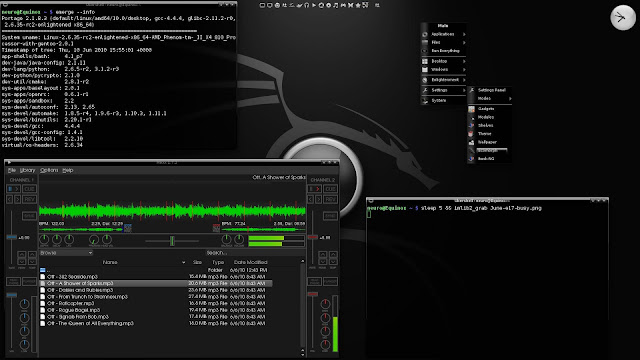Expand the Applications submenu
This screenshot has width=640, height=360.
click(x=444, y=34)
